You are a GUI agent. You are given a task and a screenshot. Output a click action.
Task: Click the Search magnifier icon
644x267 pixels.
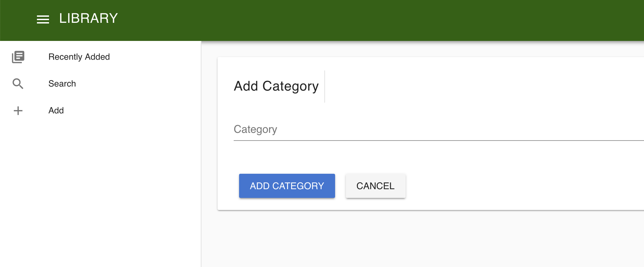point(18,84)
